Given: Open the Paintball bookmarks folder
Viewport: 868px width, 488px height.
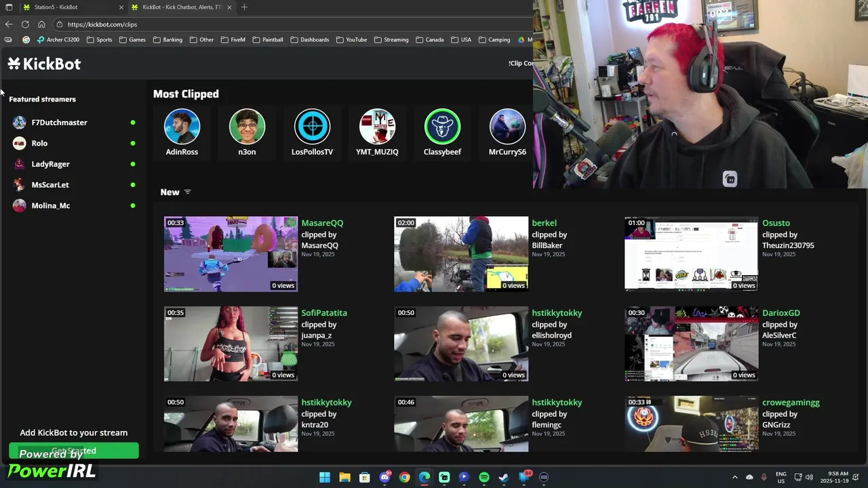Looking at the screenshot, I should click(268, 40).
